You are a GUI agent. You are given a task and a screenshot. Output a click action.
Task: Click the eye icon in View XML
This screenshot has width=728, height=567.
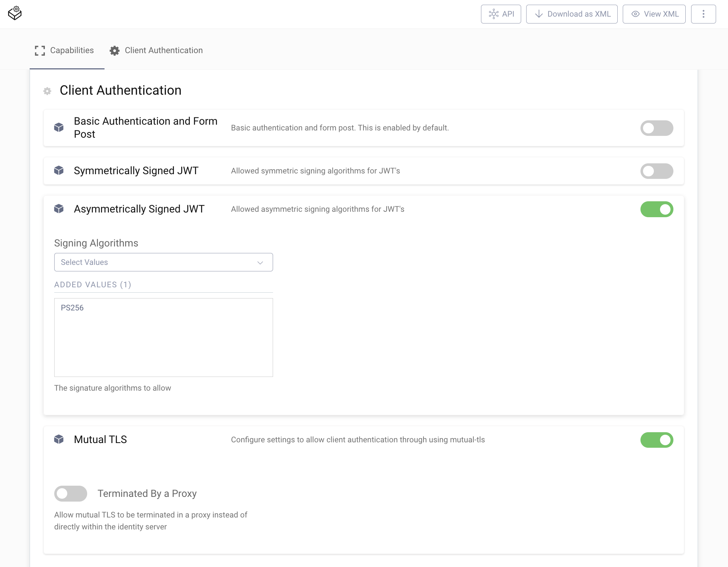tap(635, 14)
